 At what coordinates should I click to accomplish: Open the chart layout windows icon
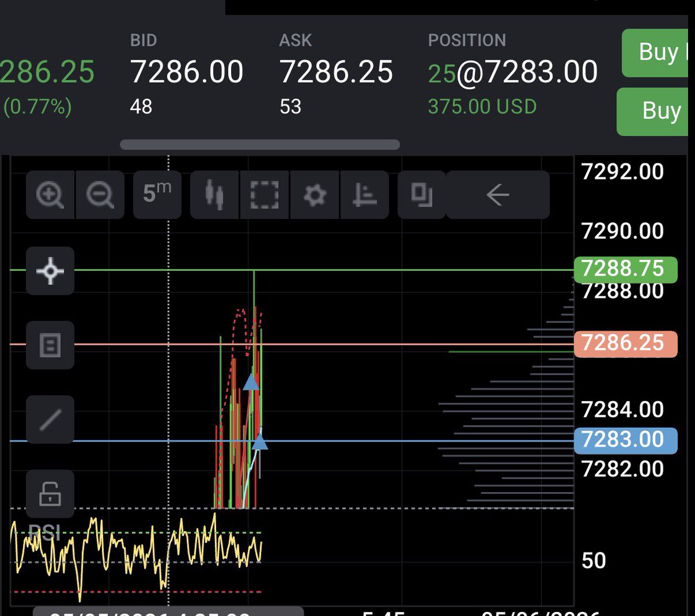click(x=422, y=195)
